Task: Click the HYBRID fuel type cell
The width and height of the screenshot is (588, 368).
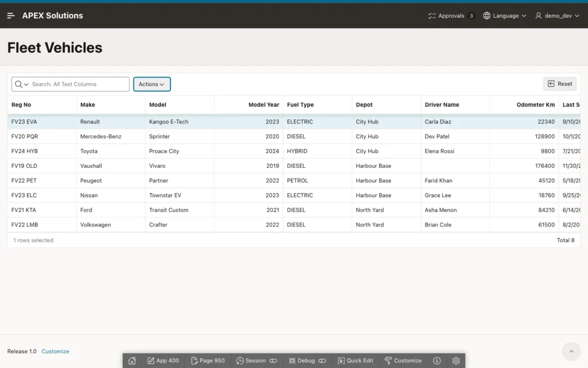Action: 317,151
